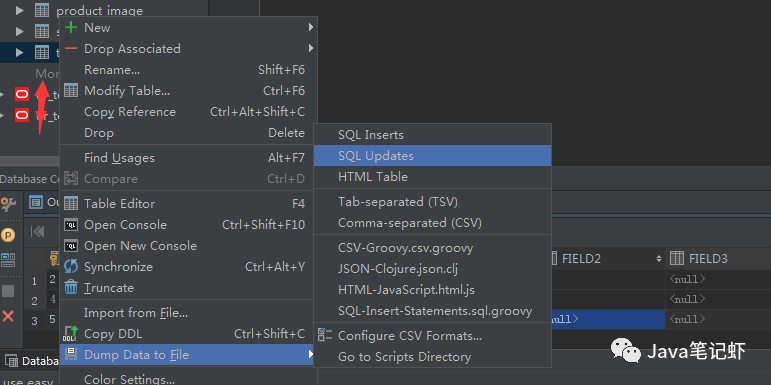Select HTML Table export format
Screen dimensions: 771x385
432,177
